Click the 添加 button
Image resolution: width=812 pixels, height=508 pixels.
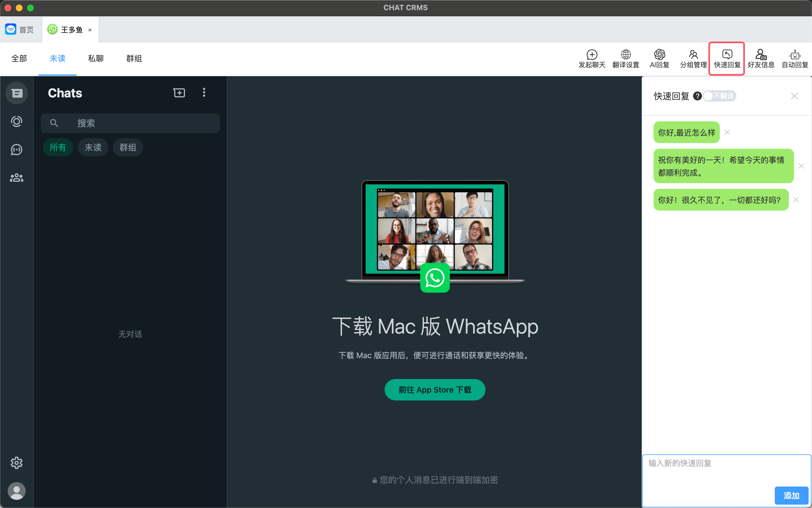(x=791, y=496)
